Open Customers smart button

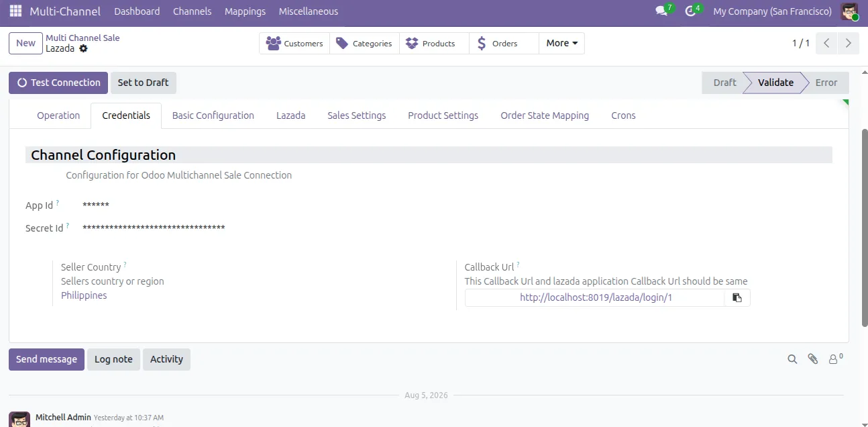pos(294,44)
